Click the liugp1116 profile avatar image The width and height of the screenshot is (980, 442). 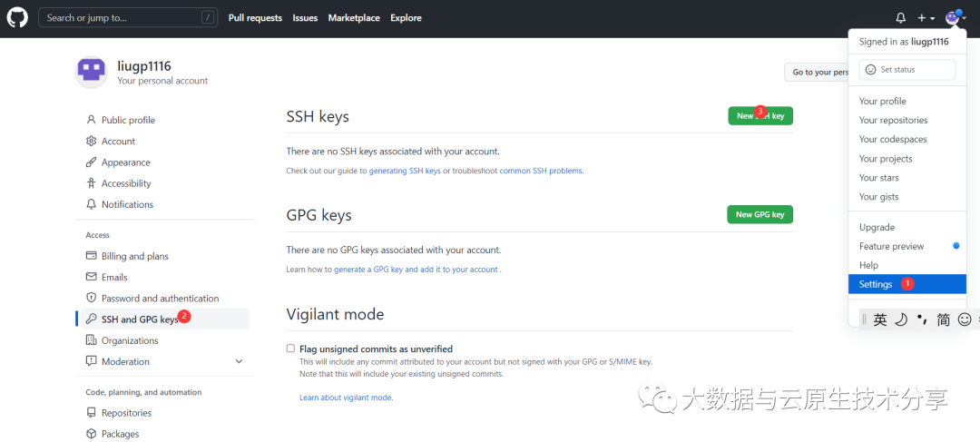pyautogui.click(x=92, y=72)
